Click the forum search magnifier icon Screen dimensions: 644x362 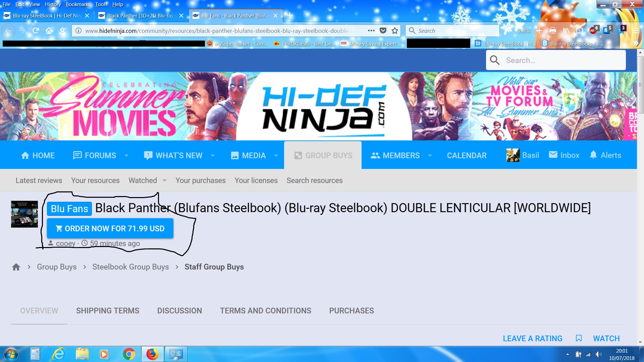point(495,60)
